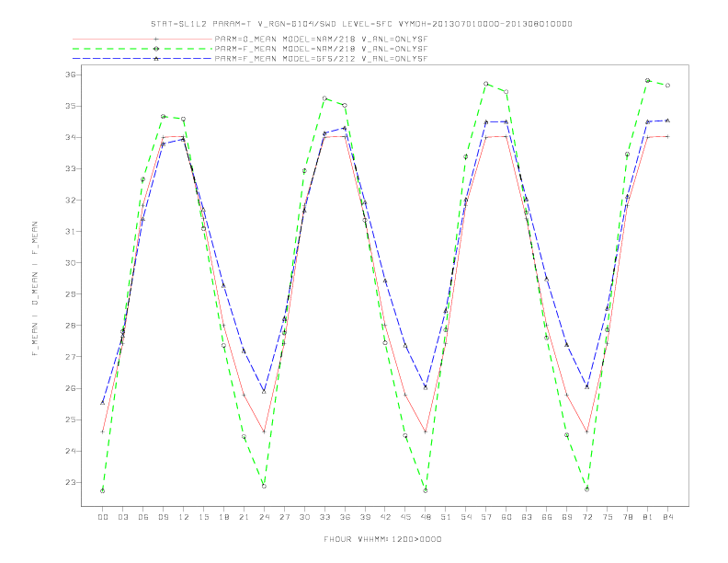728x563 pixels.
Task: Click x-axis forecast hour label 36
Action: [345, 517]
